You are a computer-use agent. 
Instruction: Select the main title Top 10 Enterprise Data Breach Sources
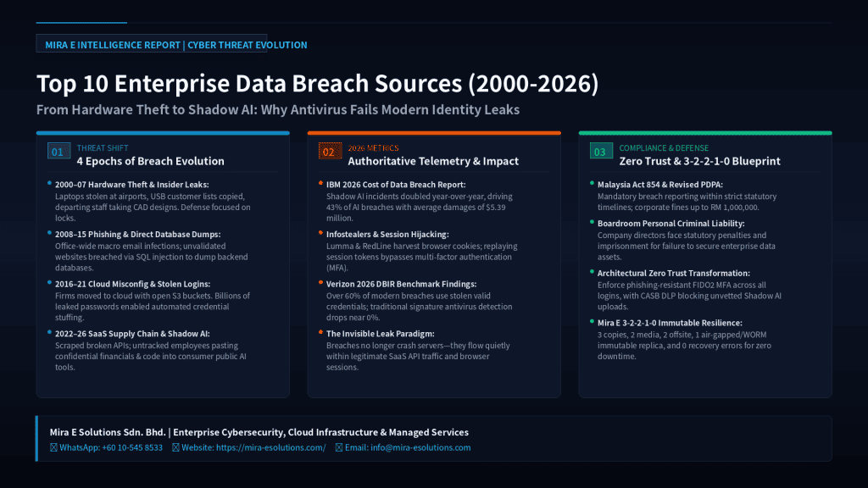(x=317, y=84)
